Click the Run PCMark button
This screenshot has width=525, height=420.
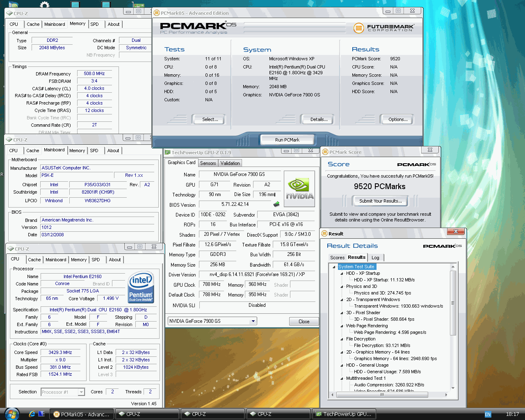(x=287, y=140)
